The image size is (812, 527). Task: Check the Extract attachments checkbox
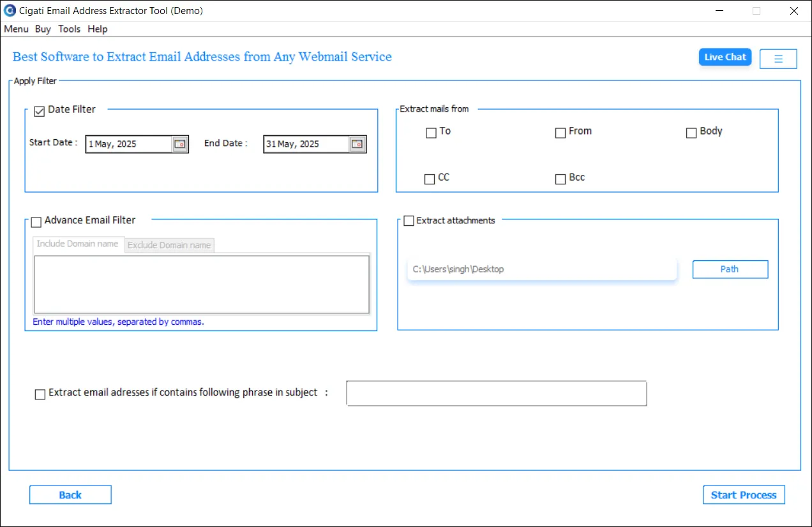[x=409, y=221]
